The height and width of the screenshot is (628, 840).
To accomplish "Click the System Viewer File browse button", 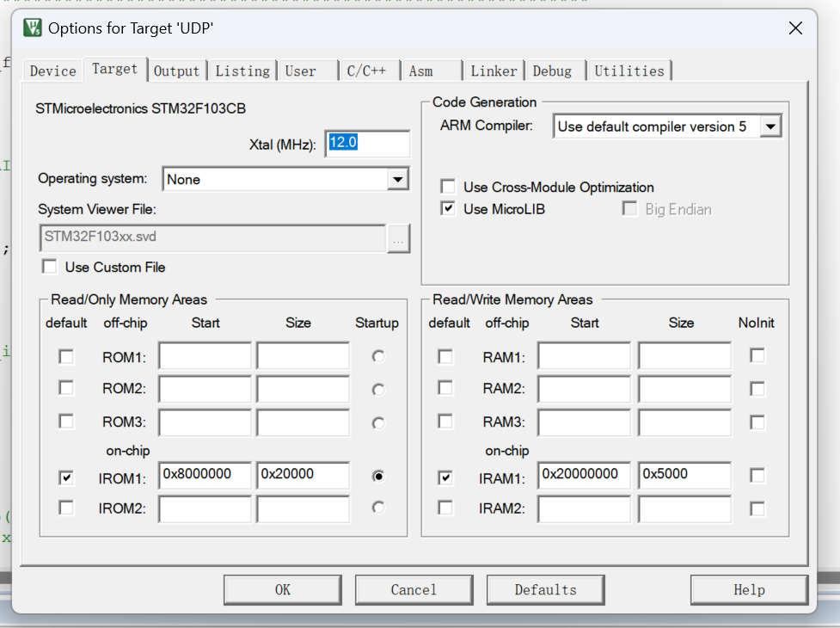I will click(398, 238).
